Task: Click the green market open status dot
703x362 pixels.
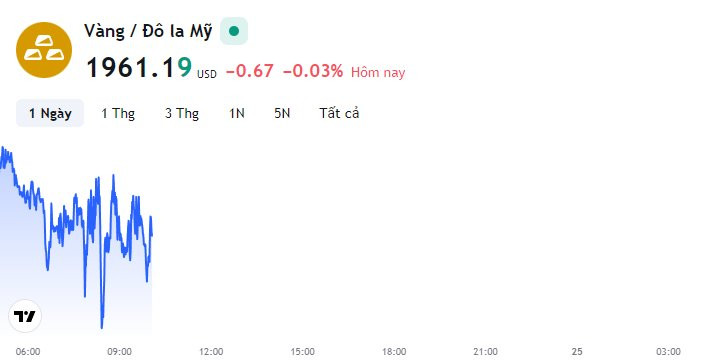Action: [234, 31]
